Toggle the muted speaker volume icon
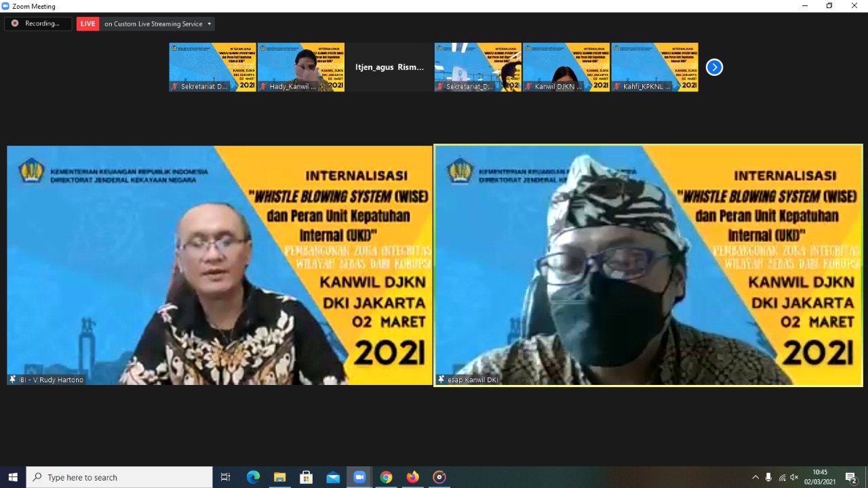Image resolution: width=868 pixels, height=488 pixels. pyautogui.click(x=794, y=477)
